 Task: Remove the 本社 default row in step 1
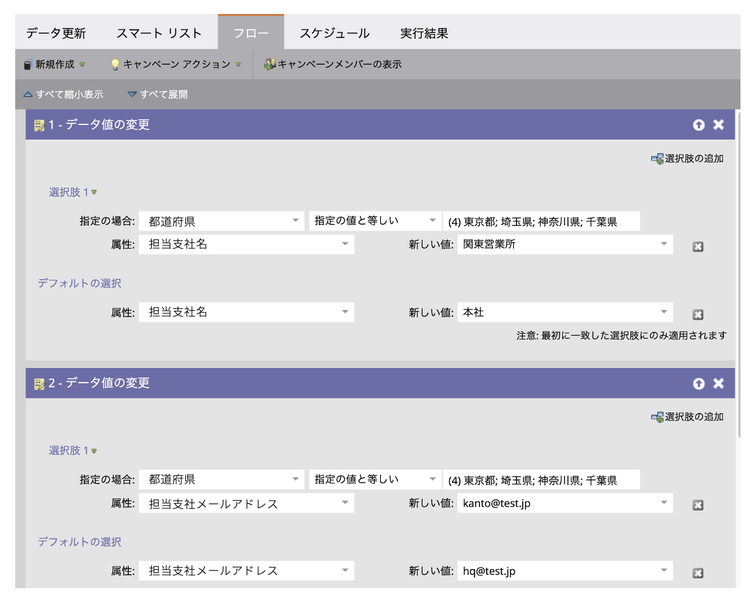click(x=698, y=314)
